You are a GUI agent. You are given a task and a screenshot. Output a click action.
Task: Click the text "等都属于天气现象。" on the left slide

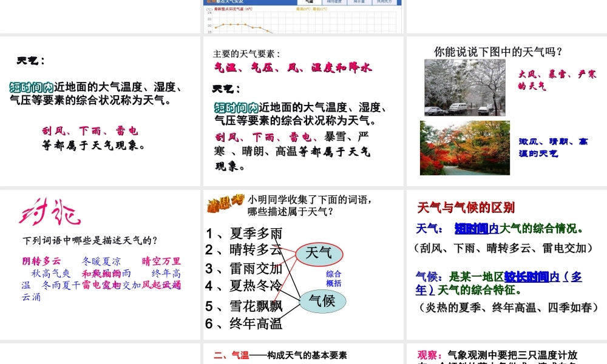click(93, 146)
